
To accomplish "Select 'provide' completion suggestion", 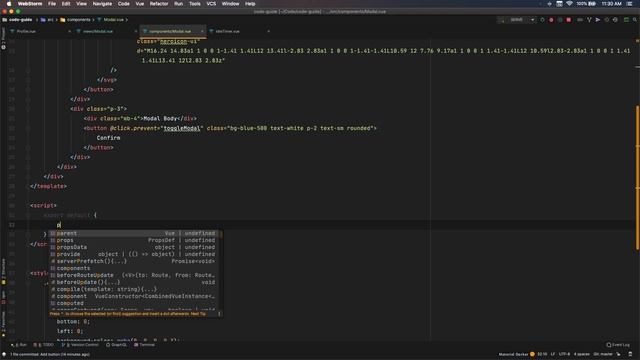I will point(134,254).
